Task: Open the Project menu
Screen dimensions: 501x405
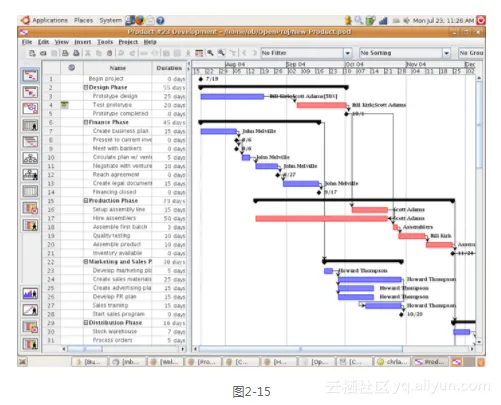Action: pyautogui.click(x=128, y=42)
